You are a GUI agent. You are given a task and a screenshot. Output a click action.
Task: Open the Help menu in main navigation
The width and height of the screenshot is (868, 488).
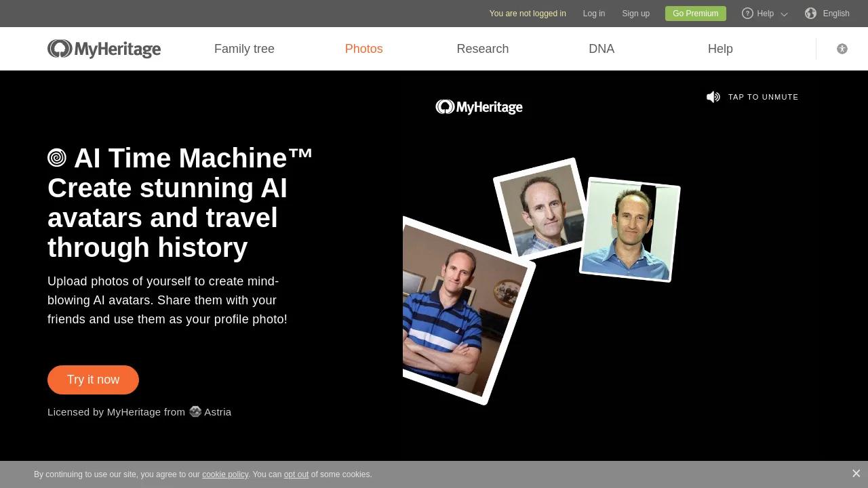pyautogui.click(x=720, y=49)
